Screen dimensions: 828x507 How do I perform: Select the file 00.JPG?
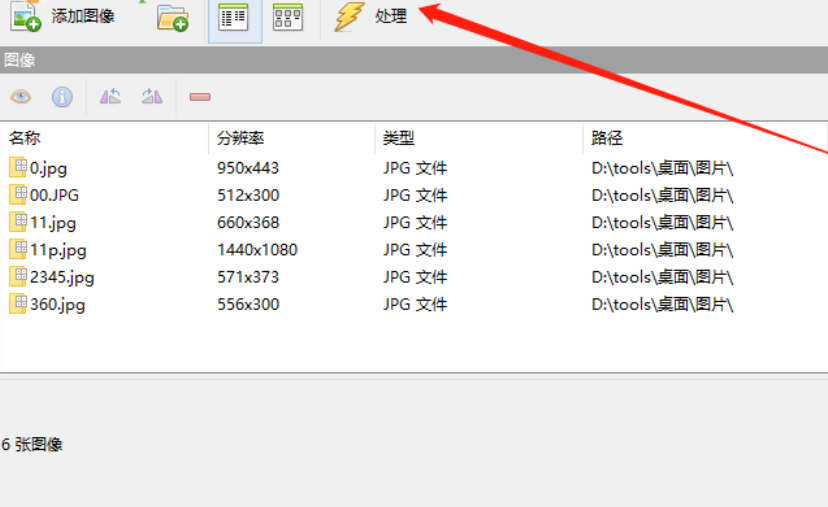[x=54, y=195]
